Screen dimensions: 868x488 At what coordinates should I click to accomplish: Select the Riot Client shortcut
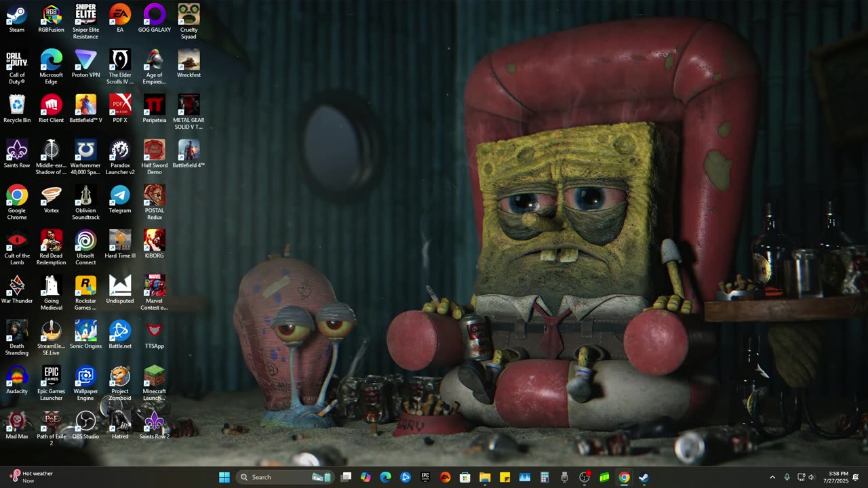52,108
